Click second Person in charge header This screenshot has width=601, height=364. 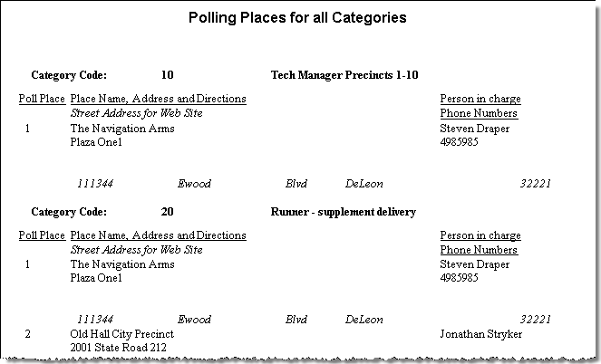(480, 235)
